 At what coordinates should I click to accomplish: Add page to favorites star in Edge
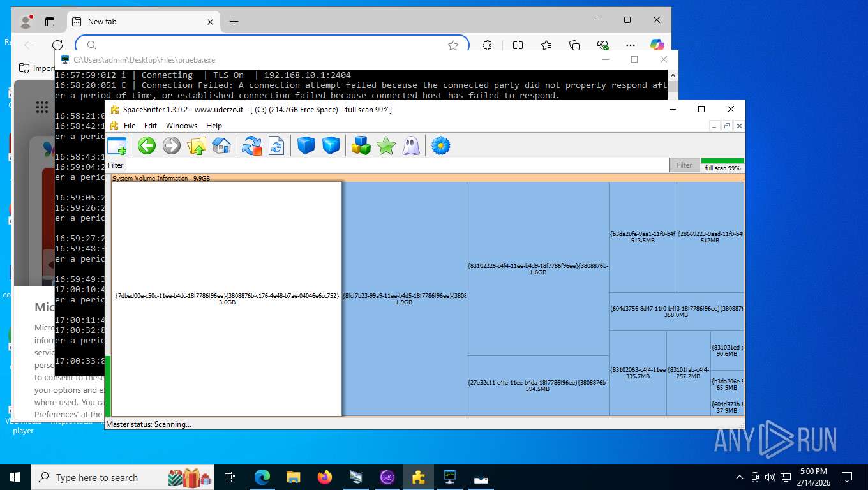[x=453, y=45]
